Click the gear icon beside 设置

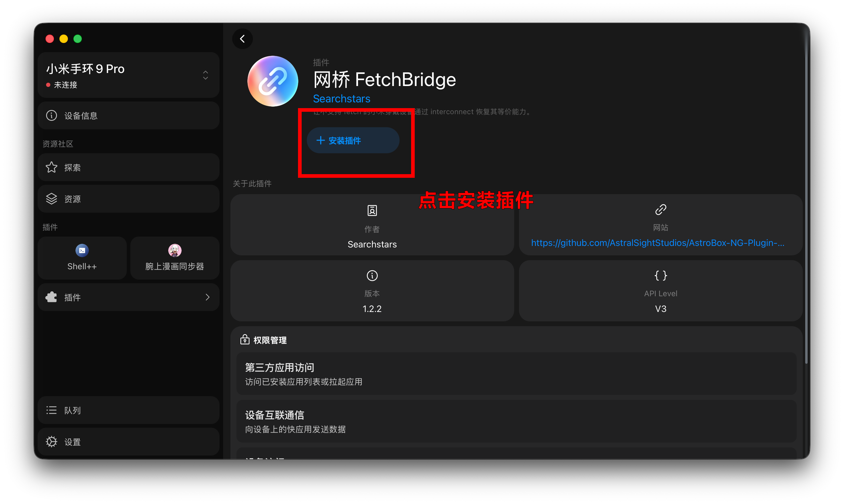coord(52,442)
